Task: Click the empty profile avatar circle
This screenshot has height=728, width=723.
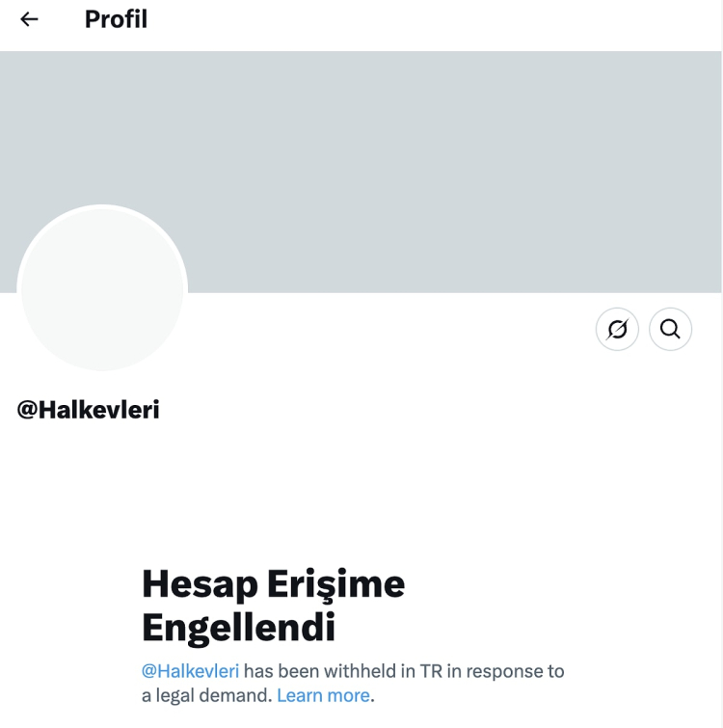Action: (x=102, y=288)
